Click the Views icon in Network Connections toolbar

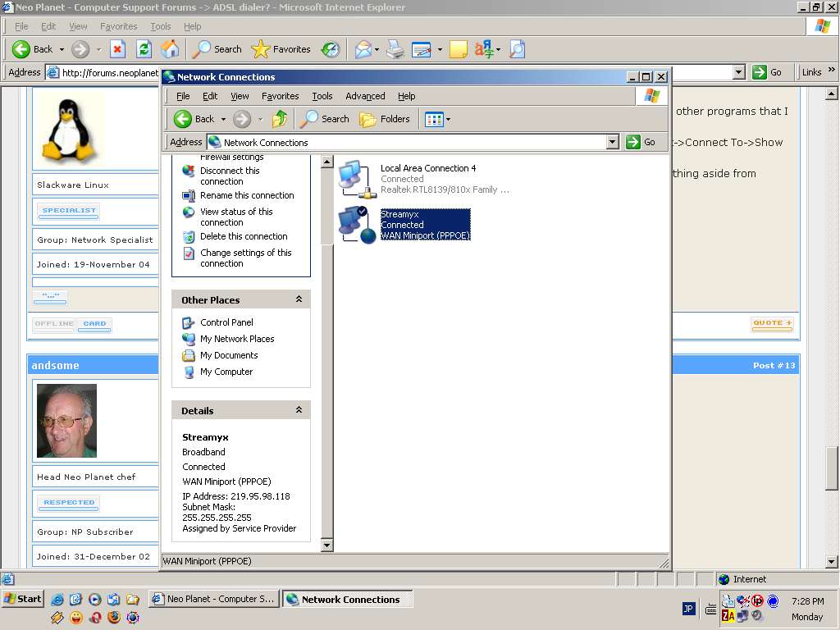434,119
